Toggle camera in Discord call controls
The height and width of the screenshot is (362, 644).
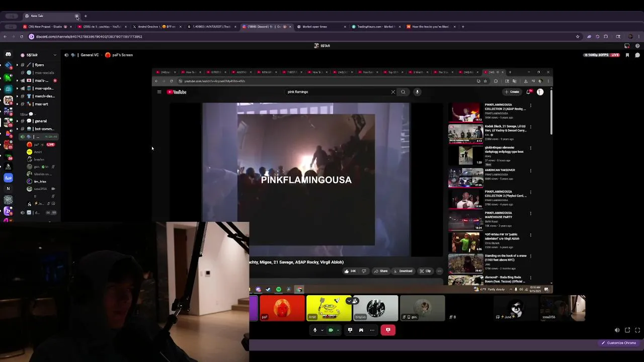331,330
